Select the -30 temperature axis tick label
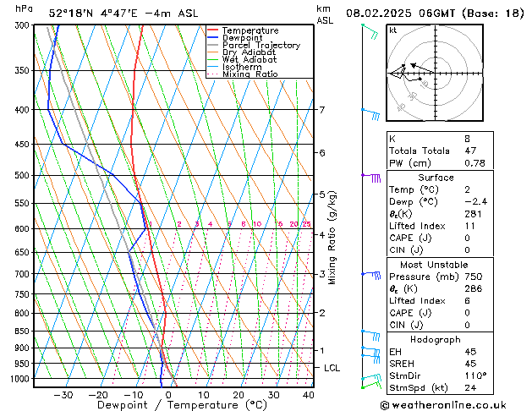This screenshot has width=532, height=411. [63, 395]
